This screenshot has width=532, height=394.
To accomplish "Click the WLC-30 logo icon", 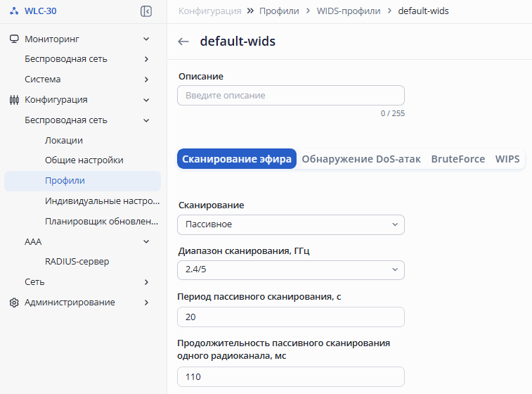I will [14, 11].
